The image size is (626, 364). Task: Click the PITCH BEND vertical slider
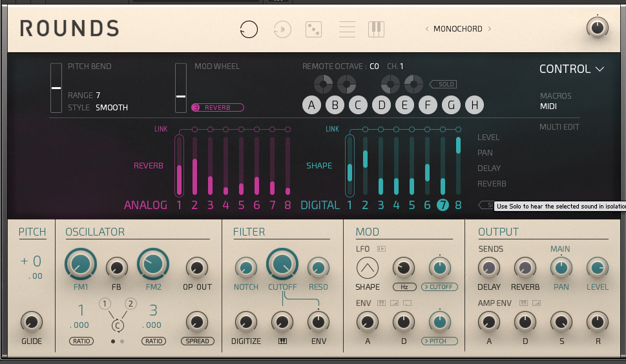click(56, 88)
